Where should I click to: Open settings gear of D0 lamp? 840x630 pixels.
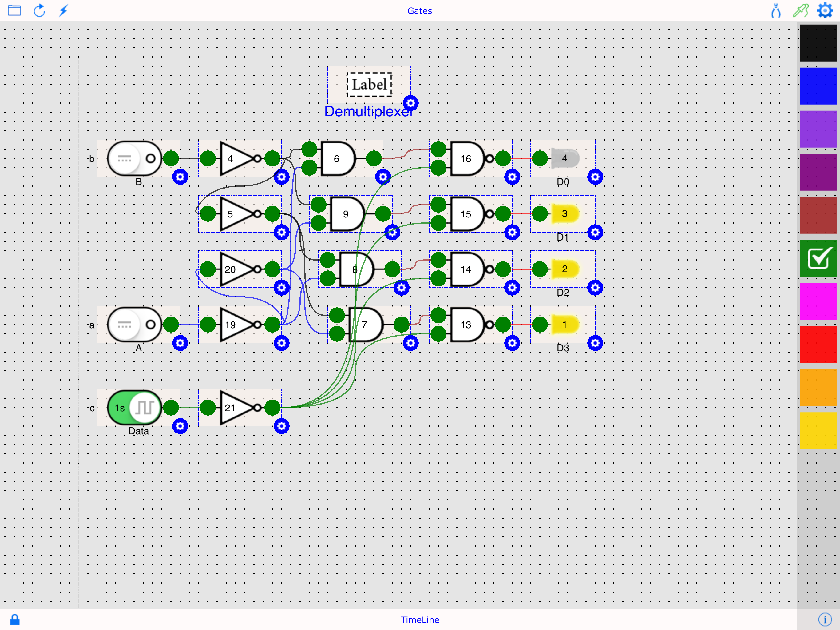[x=595, y=177]
